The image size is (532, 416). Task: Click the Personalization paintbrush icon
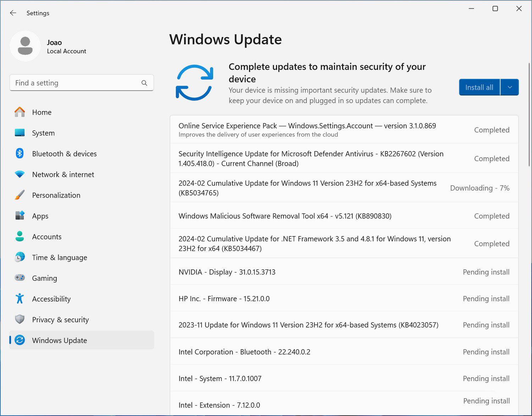(20, 195)
